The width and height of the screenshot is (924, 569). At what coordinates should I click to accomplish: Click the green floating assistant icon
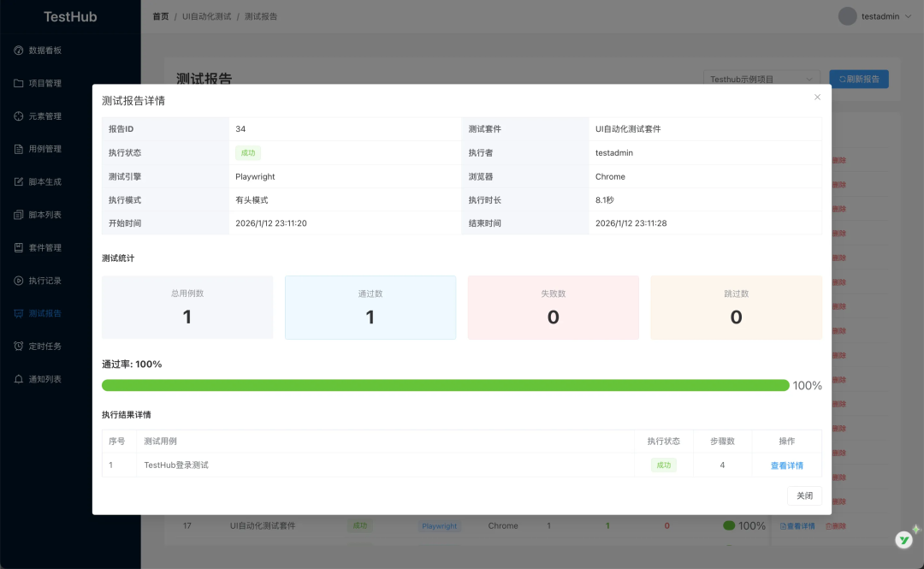(x=904, y=540)
